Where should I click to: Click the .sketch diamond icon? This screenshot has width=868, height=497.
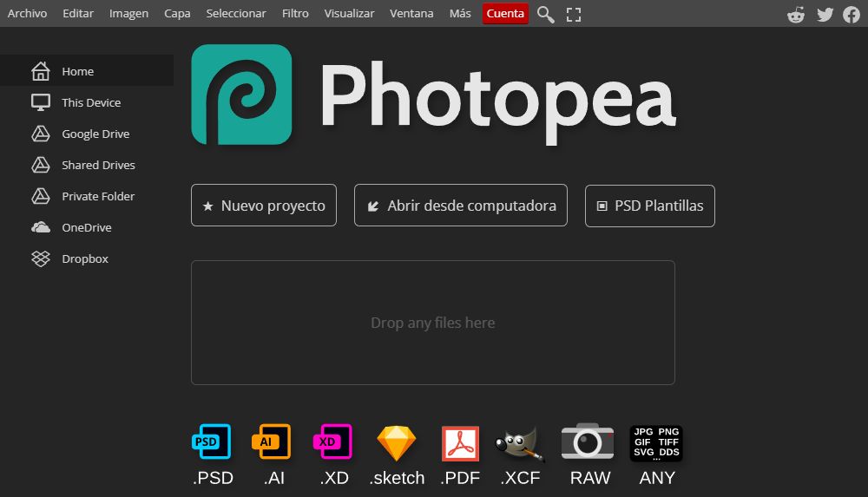pos(397,442)
